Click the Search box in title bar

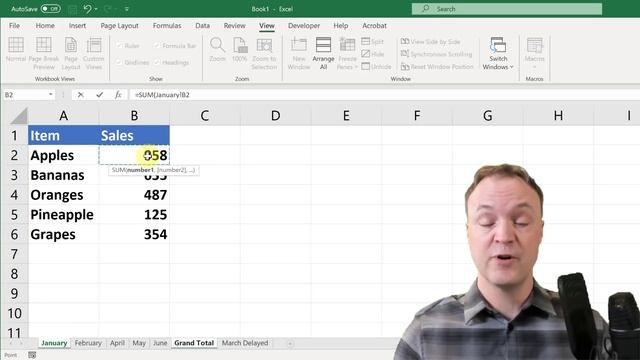tap(507, 9)
